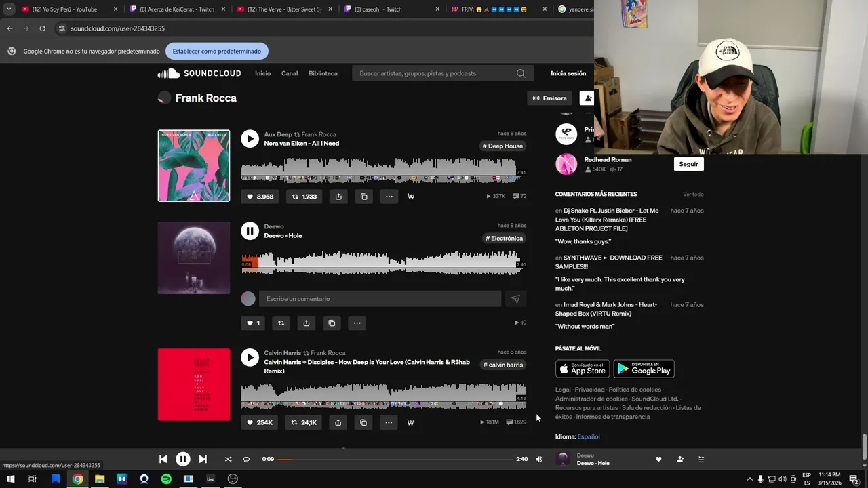
Task: Seek within the All I Need waveform
Action: (x=384, y=170)
